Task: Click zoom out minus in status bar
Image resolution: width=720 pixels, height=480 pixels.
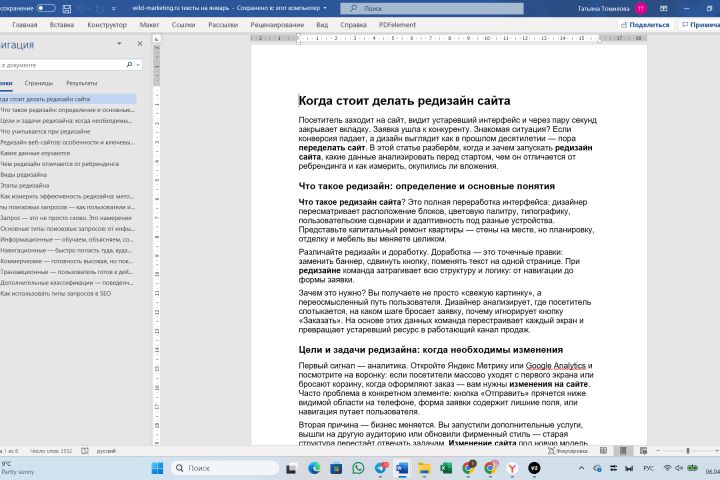Action: 658,451
